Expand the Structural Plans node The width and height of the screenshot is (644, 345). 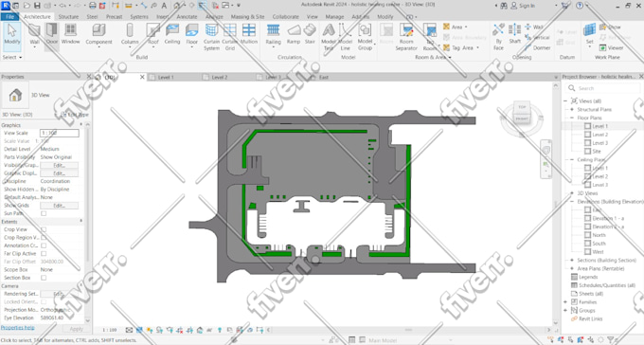coord(572,109)
